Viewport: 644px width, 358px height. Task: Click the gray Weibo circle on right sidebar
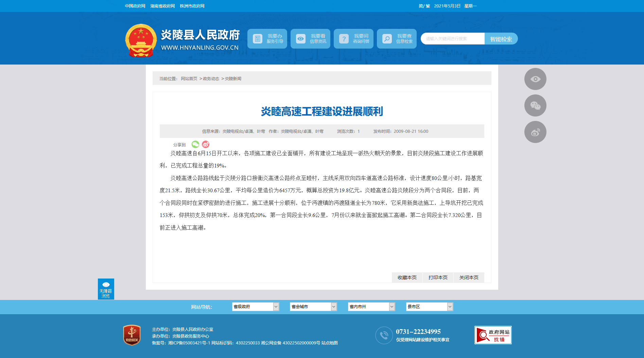[535, 132]
